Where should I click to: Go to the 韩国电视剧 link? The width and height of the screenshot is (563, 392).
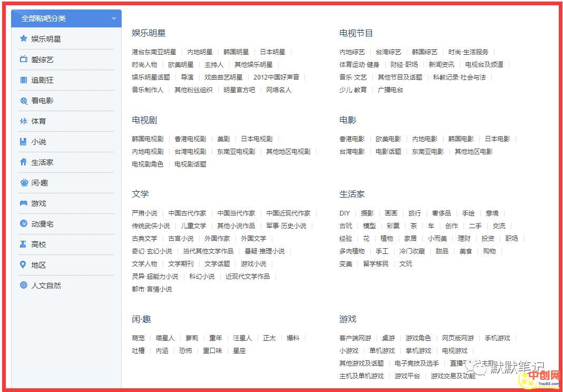pyautogui.click(x=147, y=139)
